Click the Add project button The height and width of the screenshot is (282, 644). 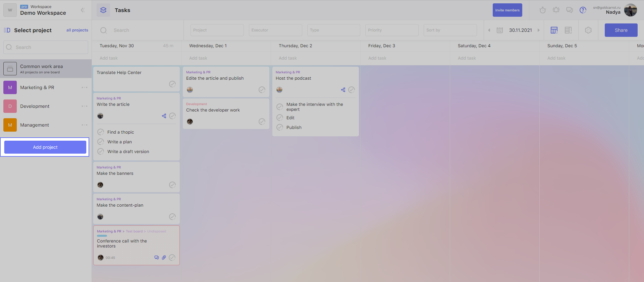(45, 147)
